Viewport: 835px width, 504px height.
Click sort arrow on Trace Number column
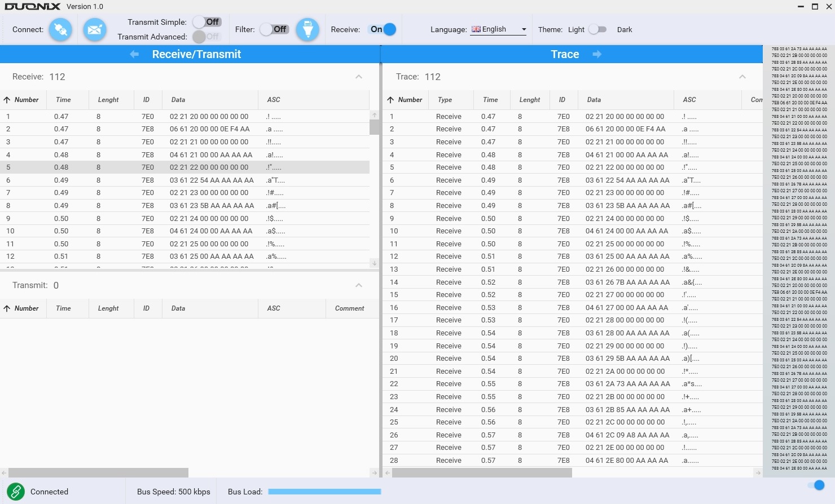(x=390, y=100)
